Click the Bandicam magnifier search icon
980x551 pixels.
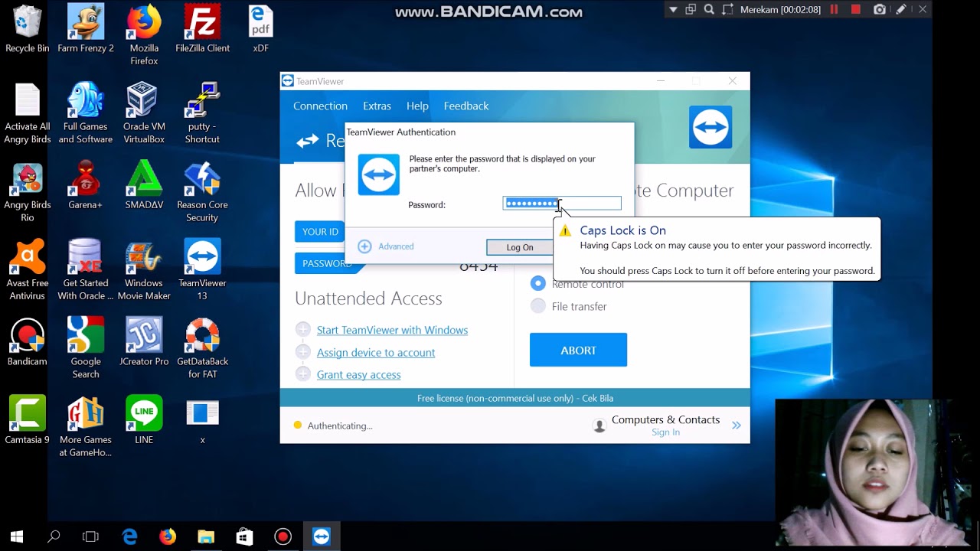coord(709,10)
